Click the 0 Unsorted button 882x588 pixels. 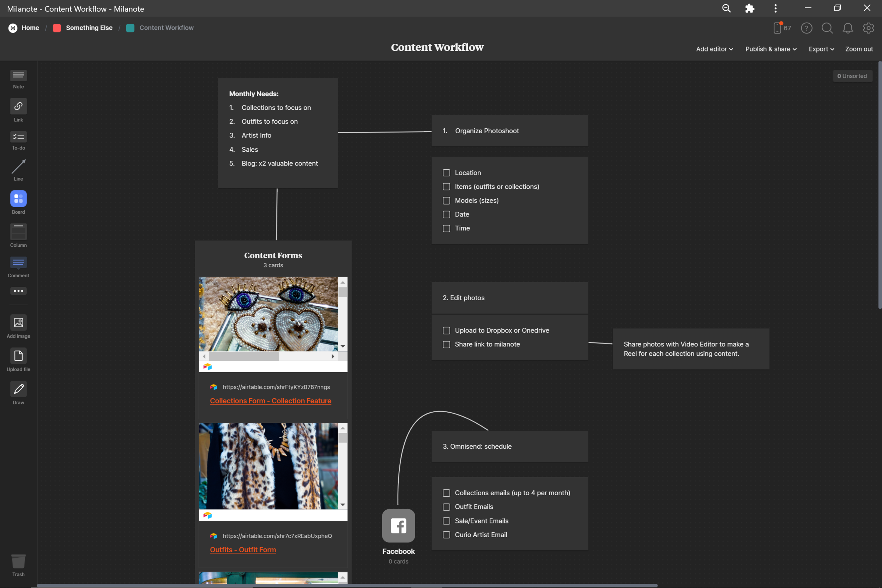tap(852, 76)
